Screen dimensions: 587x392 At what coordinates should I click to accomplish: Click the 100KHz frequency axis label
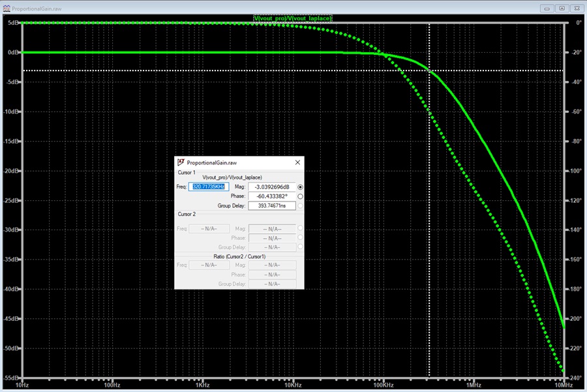click(x=383, y=385)
